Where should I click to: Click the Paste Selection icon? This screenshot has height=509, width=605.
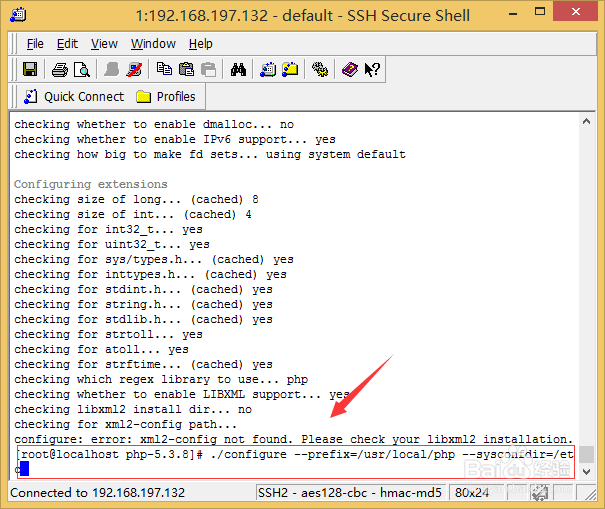(208, 69)
